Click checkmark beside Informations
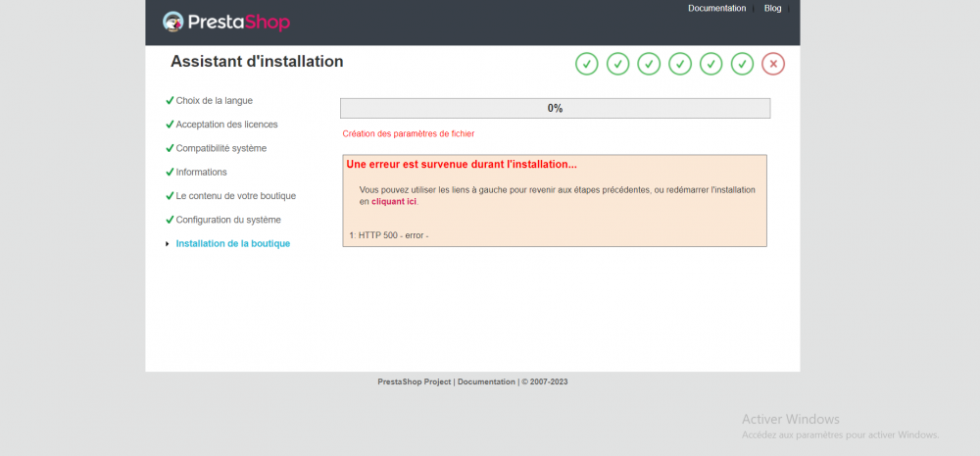This screenshot has height=456, width=980. click(170, 172)
